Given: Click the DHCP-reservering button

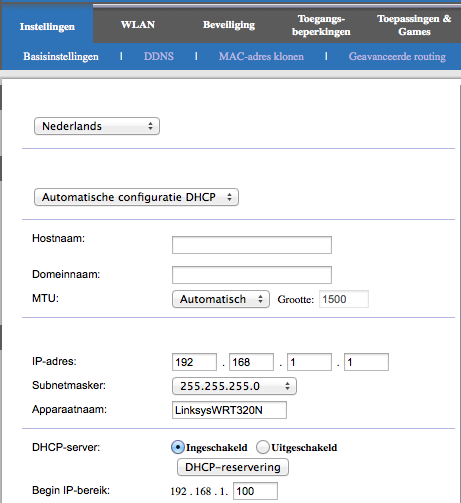Looking at the screenshot, I should click(x=233, y=467).
